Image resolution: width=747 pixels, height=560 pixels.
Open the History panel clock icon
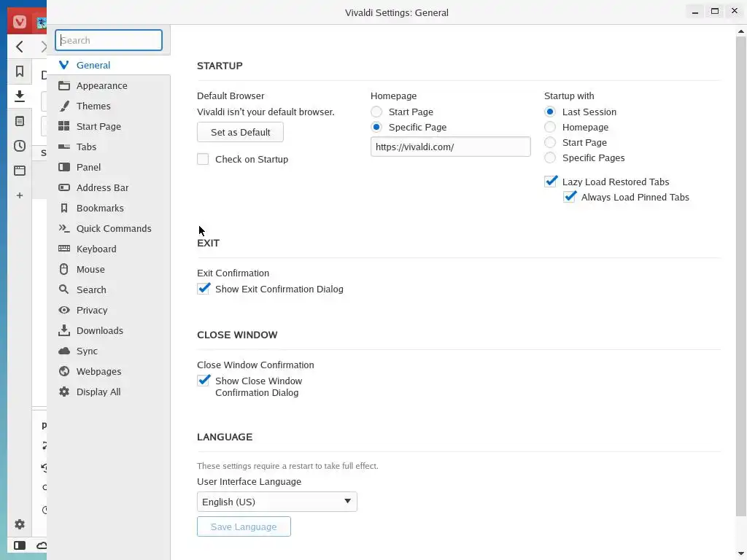pos(20,146)
